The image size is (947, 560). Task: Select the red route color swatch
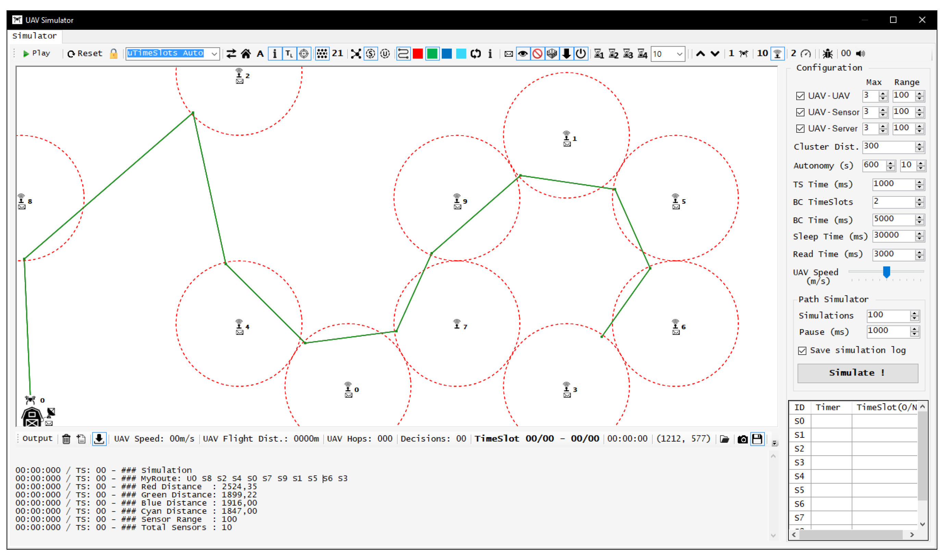click(x=418, y=54)
